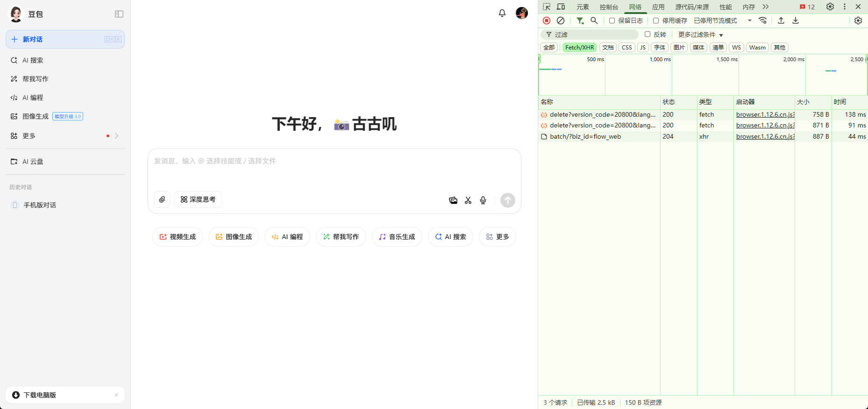Open AI 编程 in the sidebar
Viewport: 868px width, 409px height.
tap(65, 98)
